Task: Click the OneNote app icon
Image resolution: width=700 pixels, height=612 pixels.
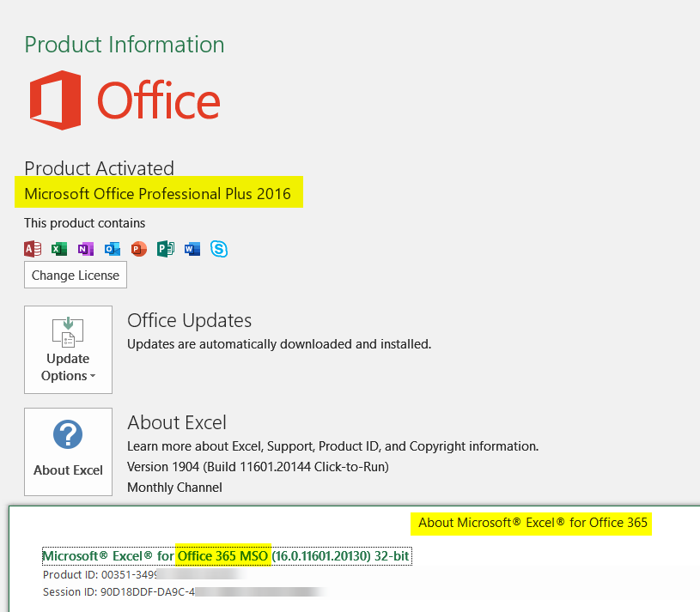Action: click(x=86, y=248)
